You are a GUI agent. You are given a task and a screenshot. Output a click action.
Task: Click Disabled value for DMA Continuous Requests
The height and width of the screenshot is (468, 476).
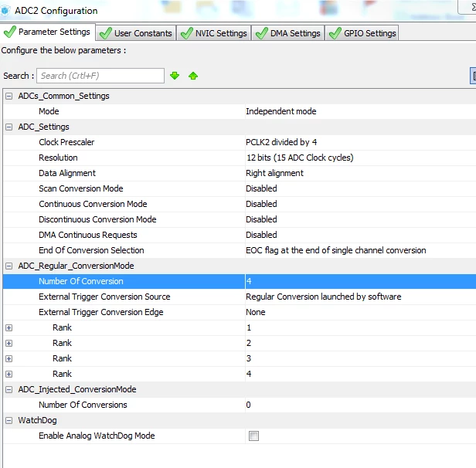point(261,235)
